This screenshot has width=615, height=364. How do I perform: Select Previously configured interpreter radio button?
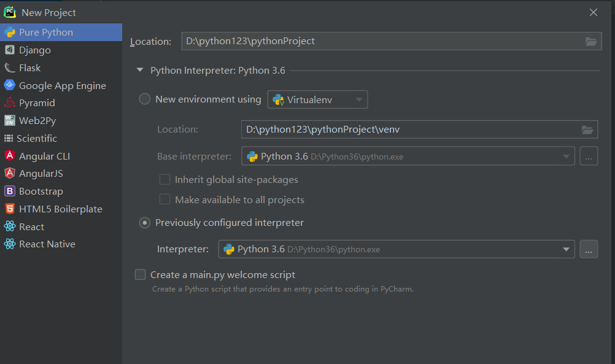point(145,223)
